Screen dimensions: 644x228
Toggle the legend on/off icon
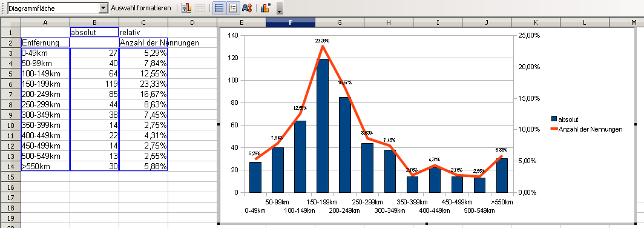pyautogui.click(x=233, y=8)
